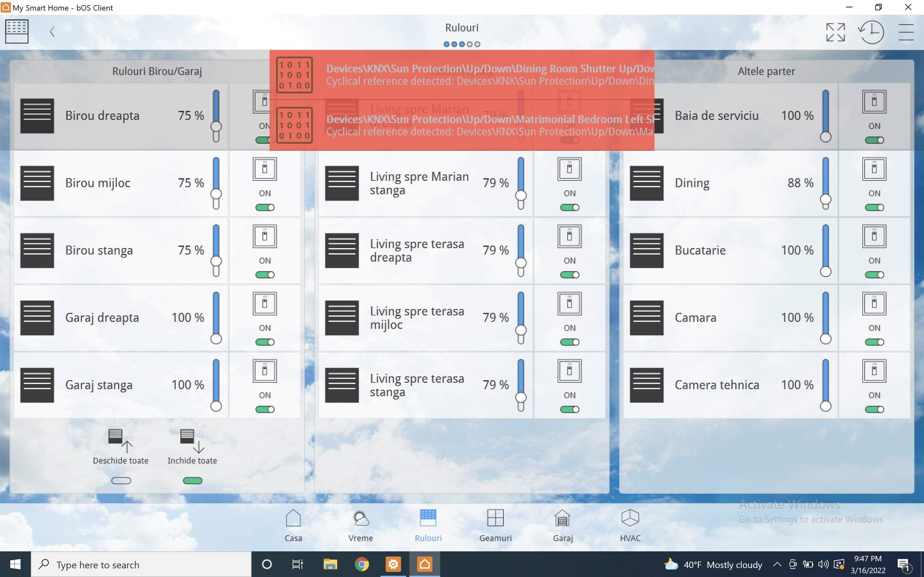Adjust the Bucatarie shutter position slider

826,271
